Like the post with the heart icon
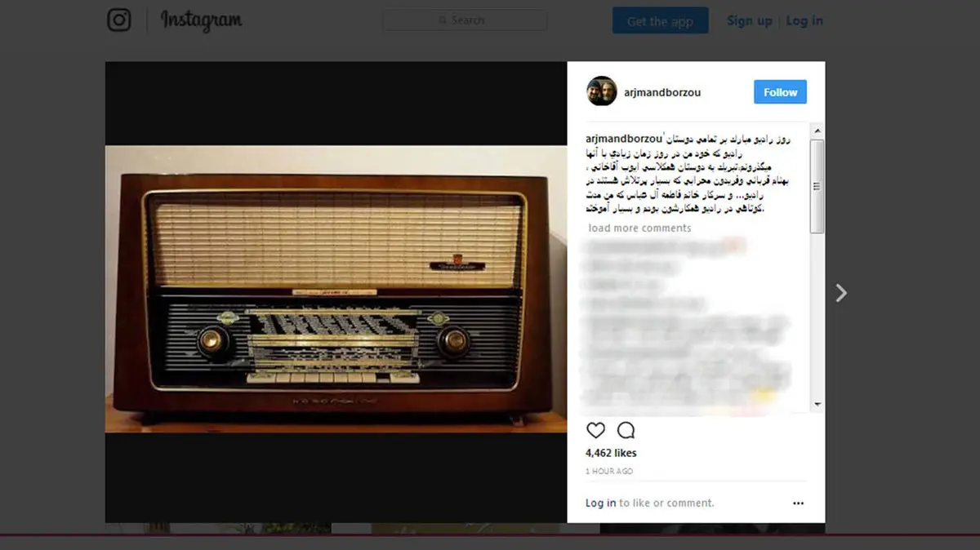 pos(596,430)
